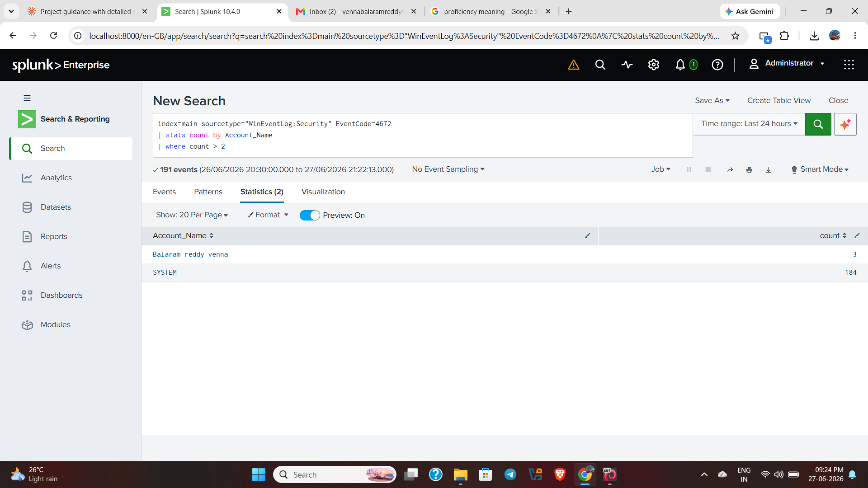Image resolution: width=868 pixels, height=488 pixels.
Task: Open Chrome downloads icon
Action: pyautogui.click(x=814, y=36)
